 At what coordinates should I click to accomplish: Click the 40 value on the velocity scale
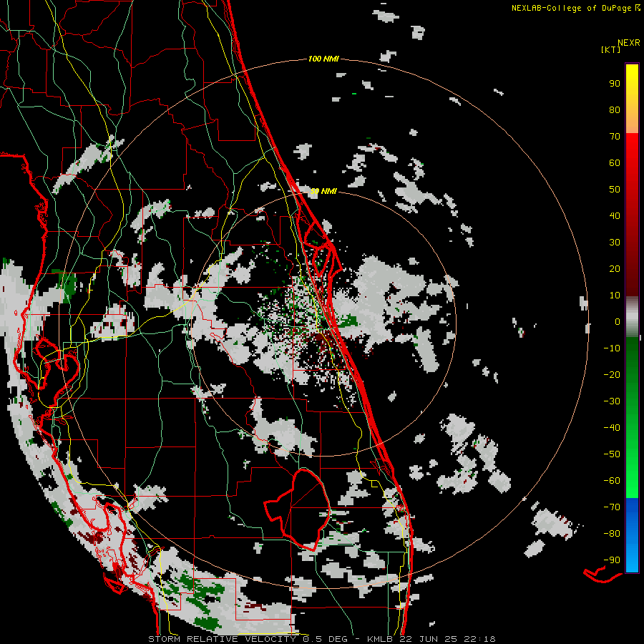pos(615,216)
